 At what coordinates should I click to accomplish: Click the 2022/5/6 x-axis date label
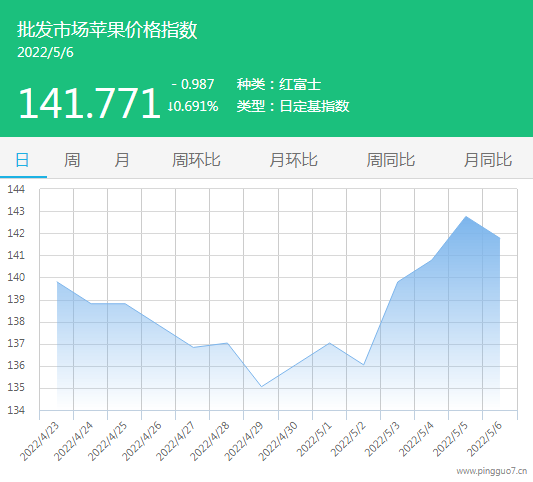[484, 440]
